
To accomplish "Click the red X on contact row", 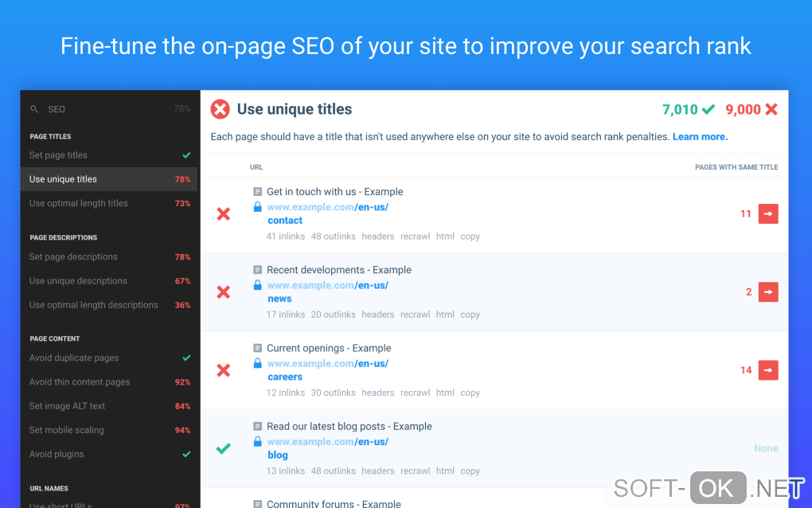I will pos(223,214).
